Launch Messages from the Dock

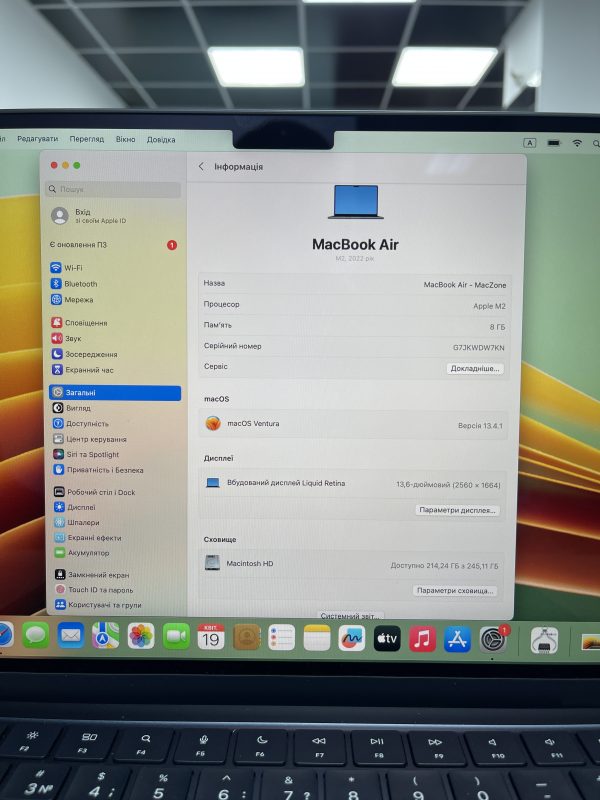36,636
